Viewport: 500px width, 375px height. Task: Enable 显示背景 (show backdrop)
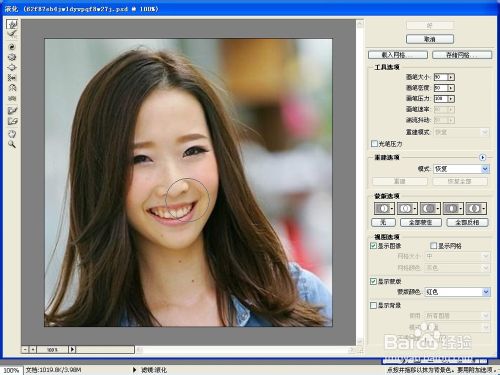point(373,305)
